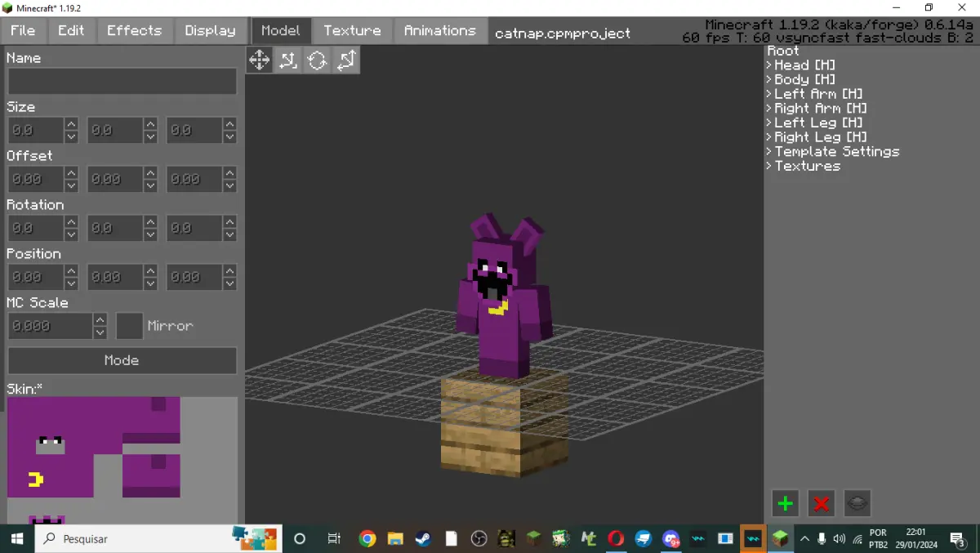The width and height of the screenshot is (980, 553).
Task: Click the red X delete element button
Action: point(822,503)
